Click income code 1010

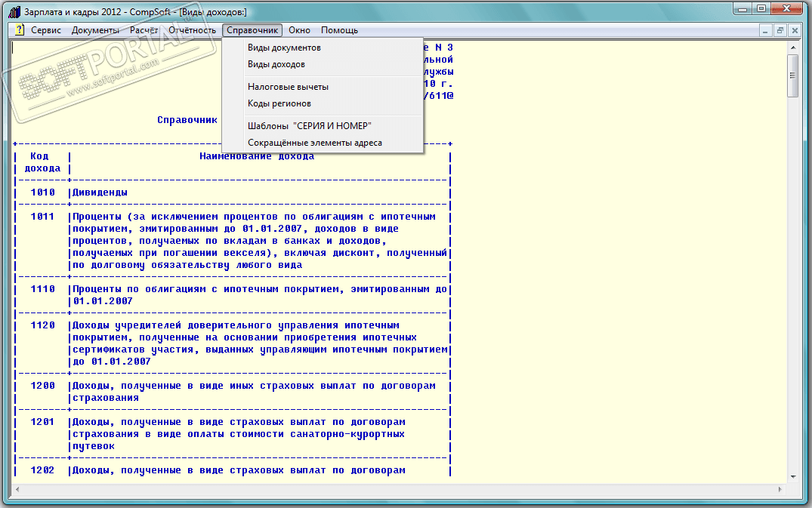(42, 192)
